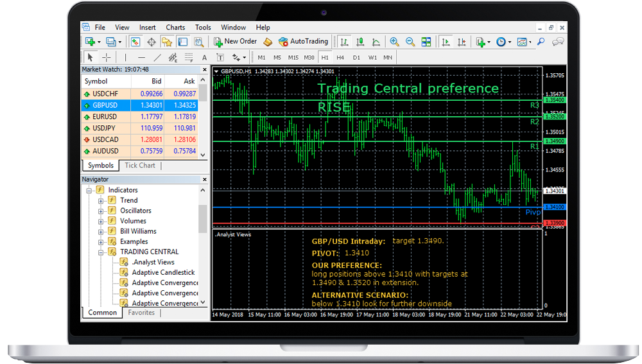Image resolution: width=642 pixels, height=364 pixels.
Task: Toggle the Terminal window icon
Action: click(x=182, y=42)
